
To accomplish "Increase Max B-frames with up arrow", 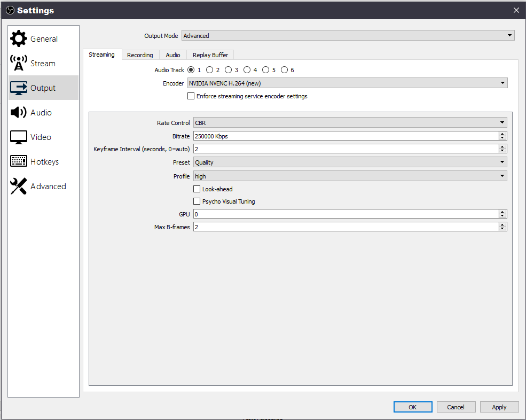I will (x=502, y=224).
